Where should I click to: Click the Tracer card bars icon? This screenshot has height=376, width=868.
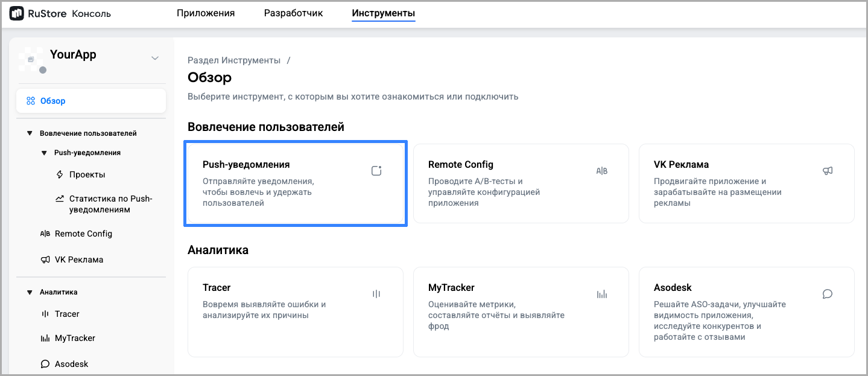[376, 294]
